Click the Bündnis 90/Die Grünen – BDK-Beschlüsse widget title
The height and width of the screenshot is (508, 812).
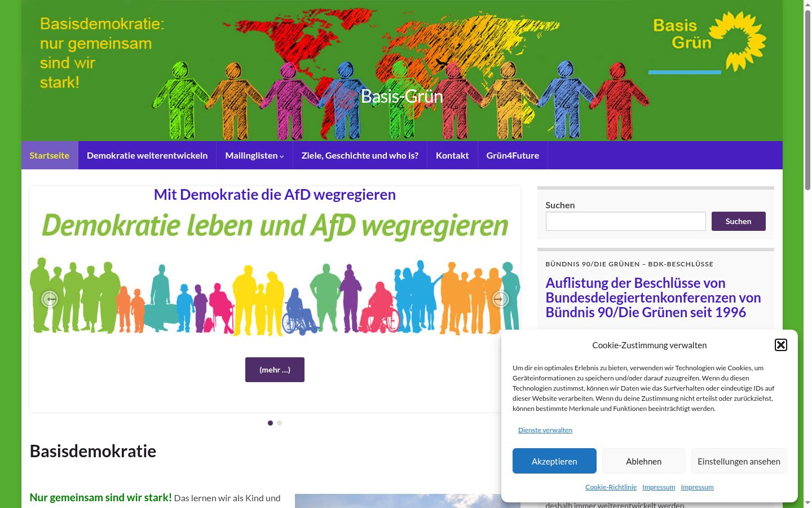(629, 264)
